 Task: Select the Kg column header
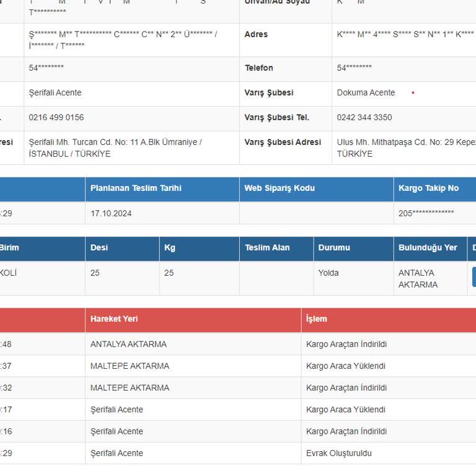(200, 249)
